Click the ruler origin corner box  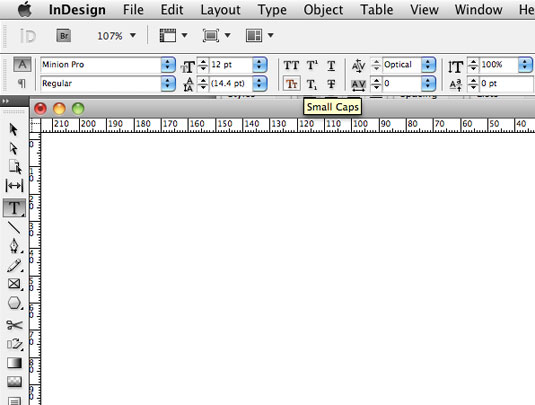tap(35, 125)
